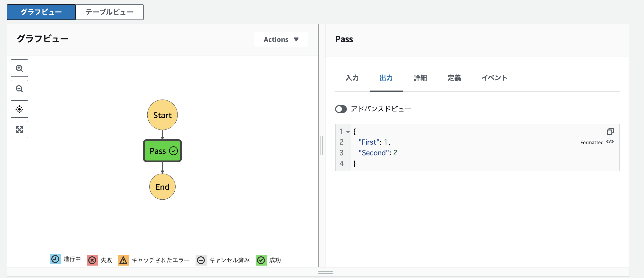The width and height of the screenshot is (644, 278).
Task: Collapse JSON line 1 fold arrow
Action: [348, 132]
